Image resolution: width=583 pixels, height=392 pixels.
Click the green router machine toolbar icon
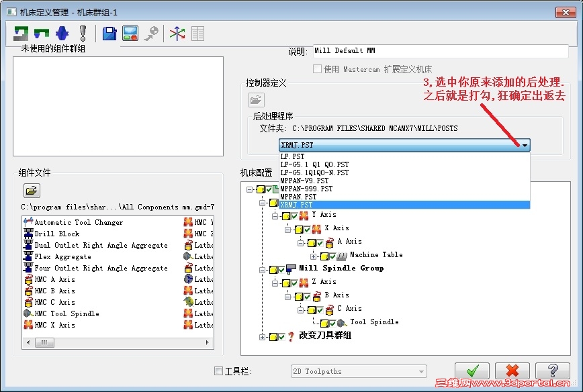42,34
